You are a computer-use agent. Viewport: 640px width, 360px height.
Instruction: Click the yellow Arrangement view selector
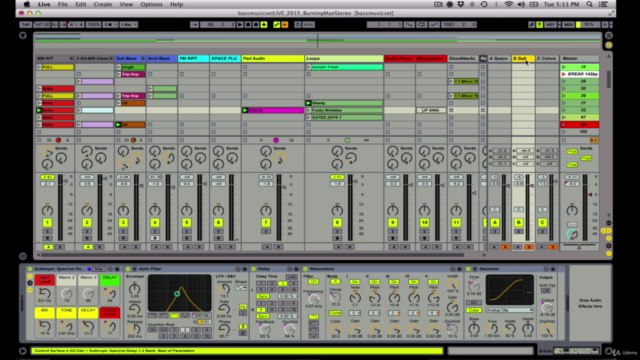609,45
